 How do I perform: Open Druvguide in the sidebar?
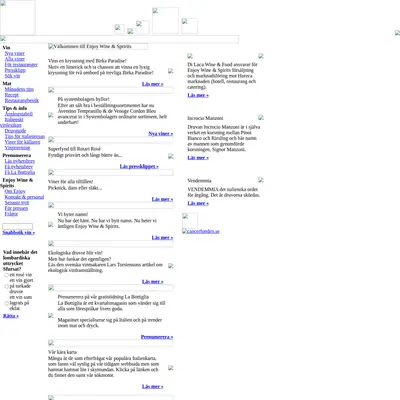click(15, 131)
